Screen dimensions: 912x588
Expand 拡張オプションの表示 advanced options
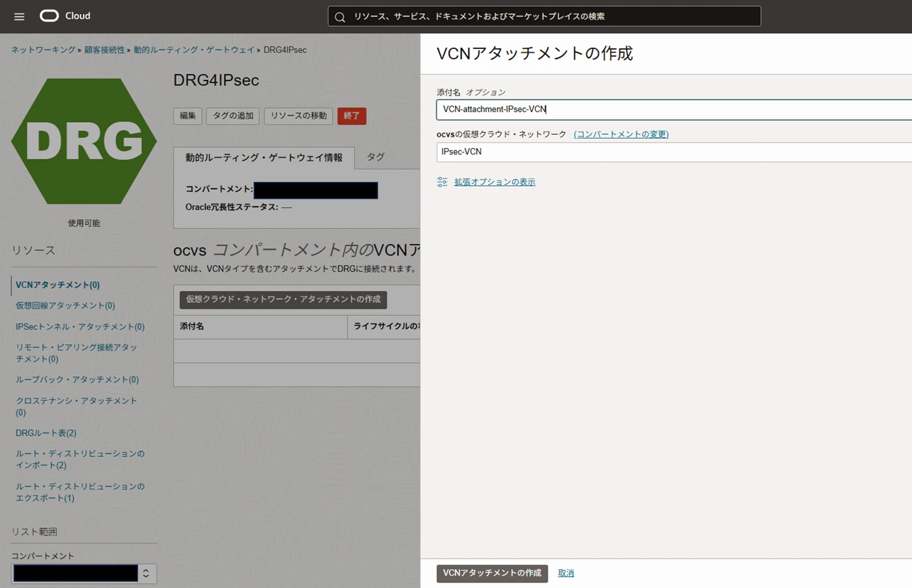point(495,182)
